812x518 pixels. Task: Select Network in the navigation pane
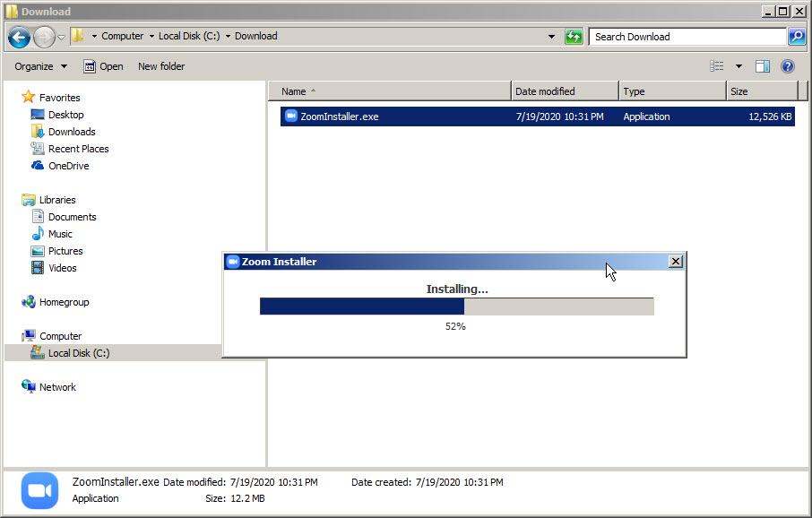[57, 387]
